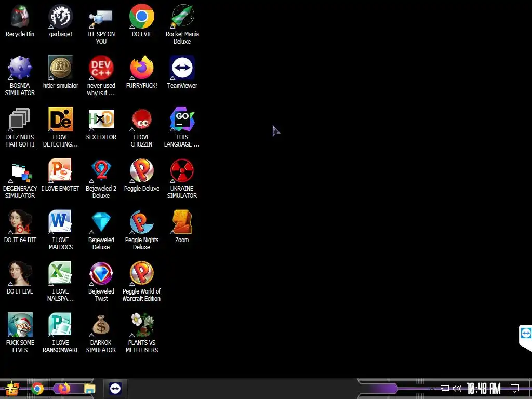This screenshot has height=399, width=532.
Task: Select the "UKRAINE SIMULATOR" radiation icon
Action: tap(182, 170)
